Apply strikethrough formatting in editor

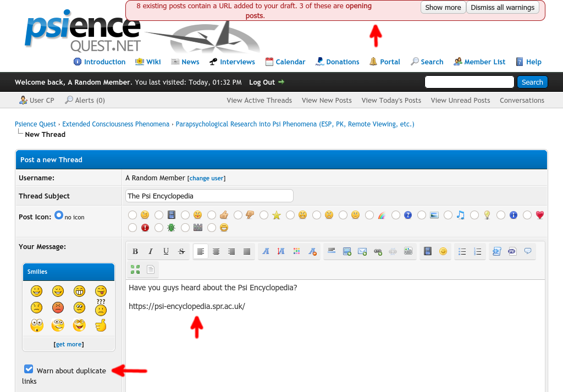pos(181,252)
